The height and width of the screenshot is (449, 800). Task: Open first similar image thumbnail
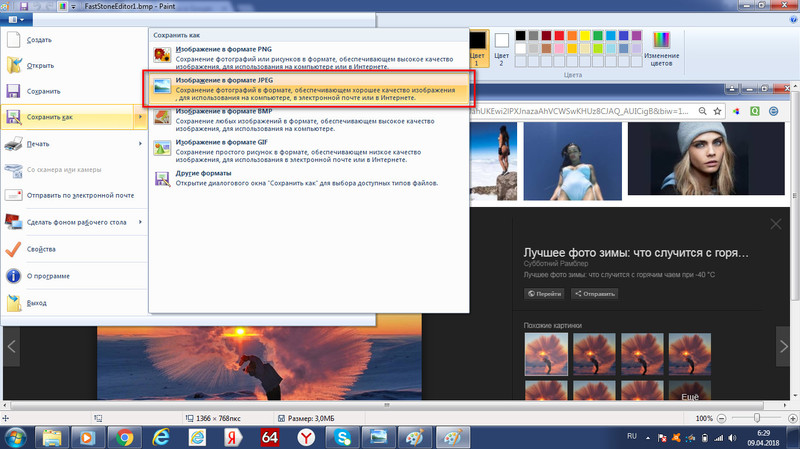pos(546,354)
